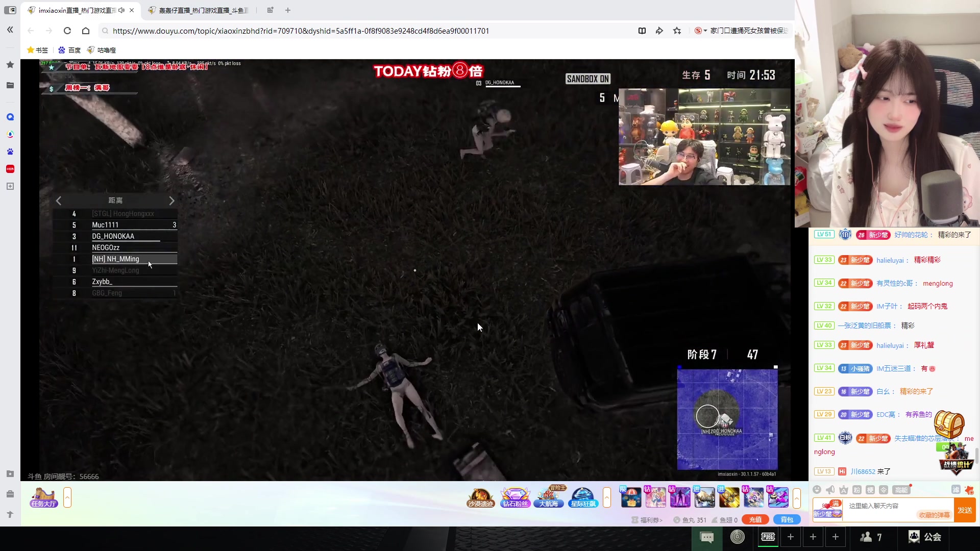The height and width of the screenshot is (551, 980).
Task: Reload the Douyu page
Action: [67, 31]
